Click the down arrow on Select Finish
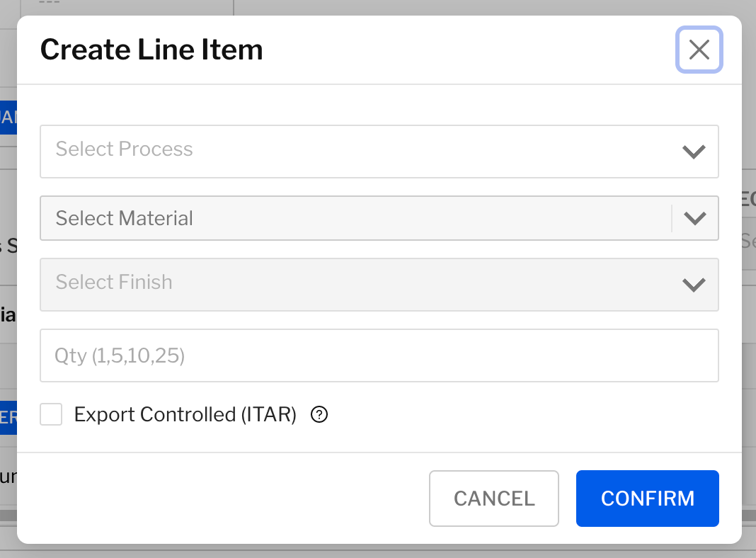The width and height of the screenshot is (756, 558). point(693,285)
